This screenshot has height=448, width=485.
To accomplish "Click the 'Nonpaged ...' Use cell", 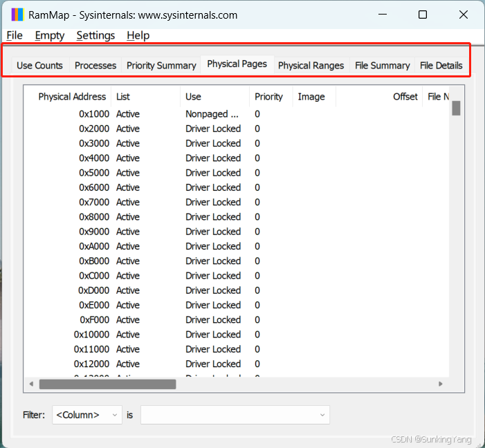I will coord(212,114).
